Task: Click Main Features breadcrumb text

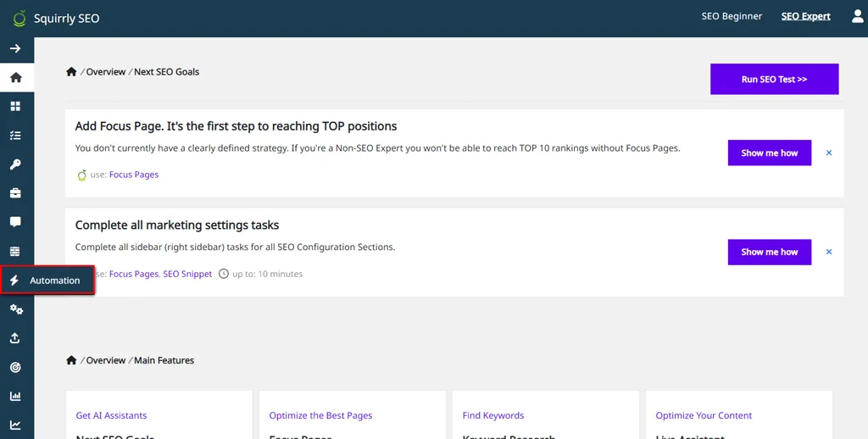Action: (x=164, y=360)
